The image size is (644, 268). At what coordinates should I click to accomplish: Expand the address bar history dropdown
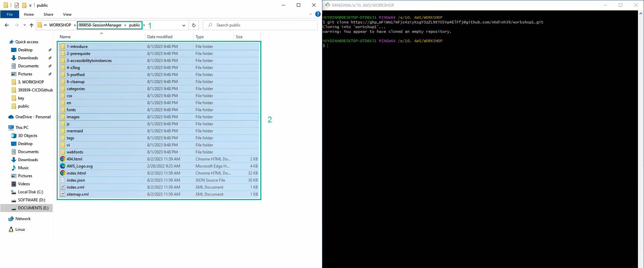point(184,25)
